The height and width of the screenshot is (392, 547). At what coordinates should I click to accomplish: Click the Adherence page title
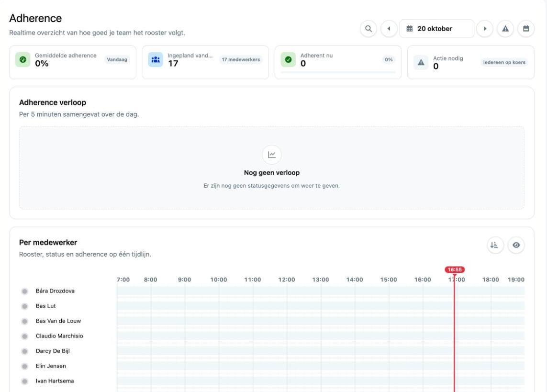point(35,18)
